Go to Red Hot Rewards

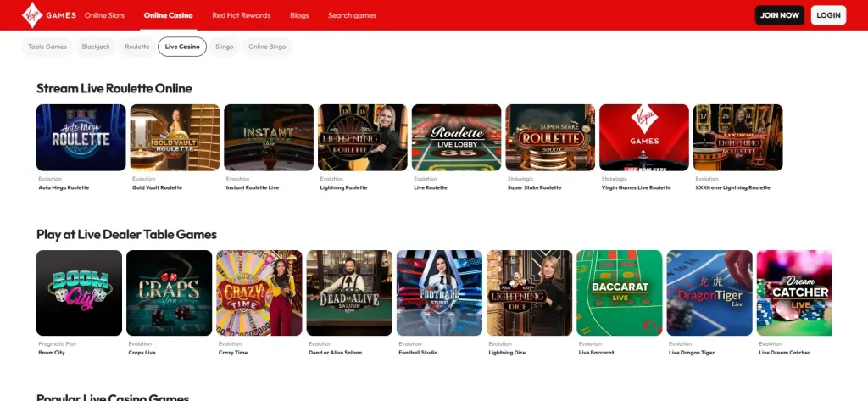(x=242, y=15)
